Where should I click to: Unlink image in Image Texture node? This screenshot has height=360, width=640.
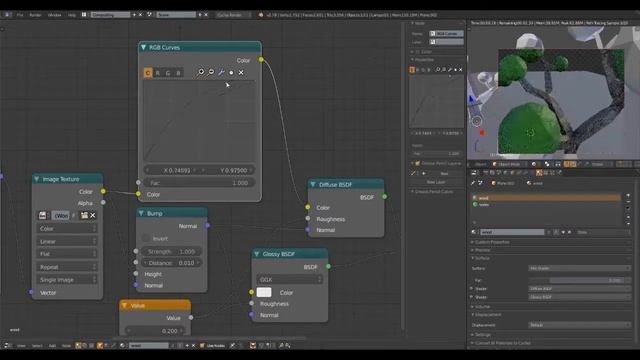pyautogui.click(x=93, y=215)
